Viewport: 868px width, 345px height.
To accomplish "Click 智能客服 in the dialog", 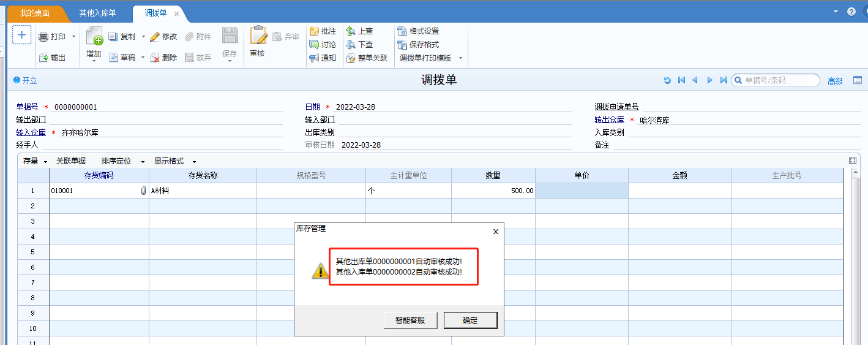I will [x=410, y=320].
